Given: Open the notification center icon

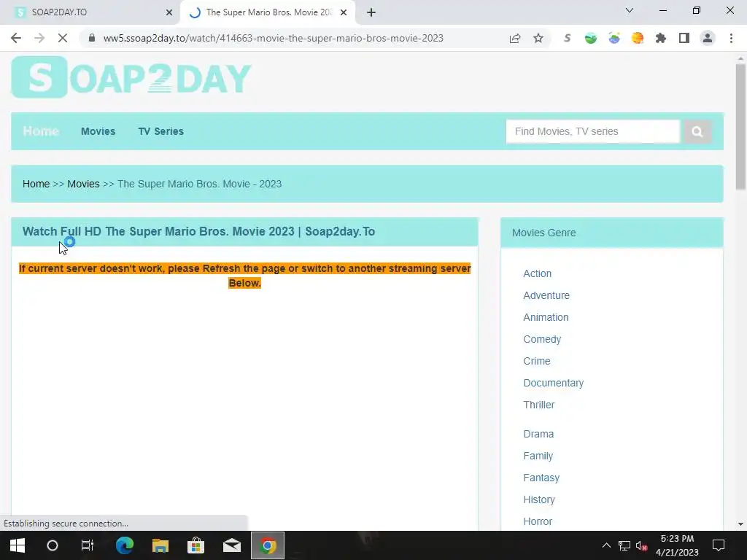Looking at the screenshot, I should click(719, 545).
